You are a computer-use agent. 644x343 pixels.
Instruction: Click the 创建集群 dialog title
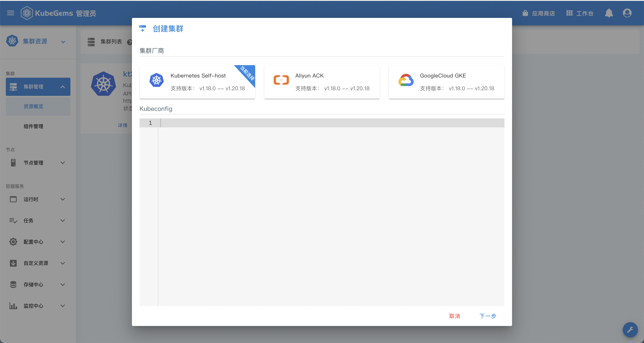pos(168,28)
